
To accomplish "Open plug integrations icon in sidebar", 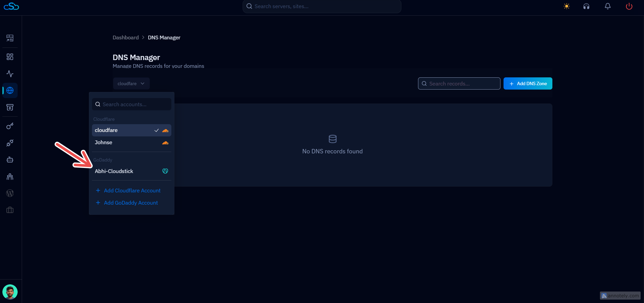I will [x=10, y=143].
